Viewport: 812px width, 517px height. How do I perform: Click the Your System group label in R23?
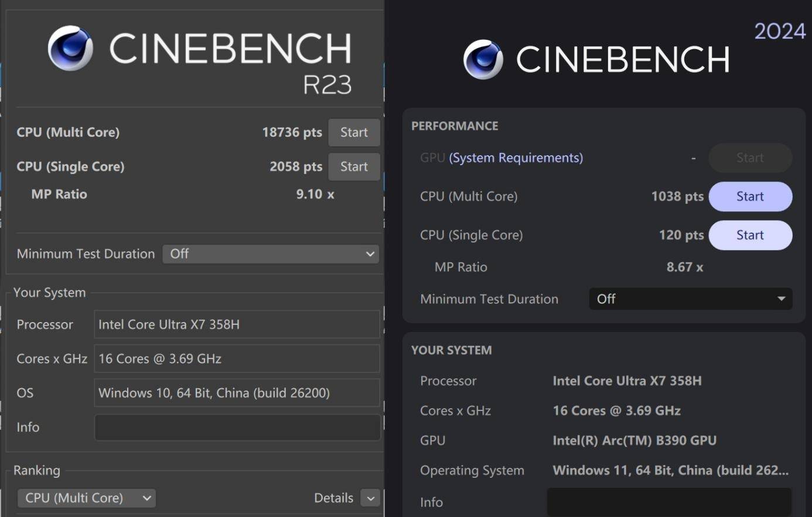(50, 292)
